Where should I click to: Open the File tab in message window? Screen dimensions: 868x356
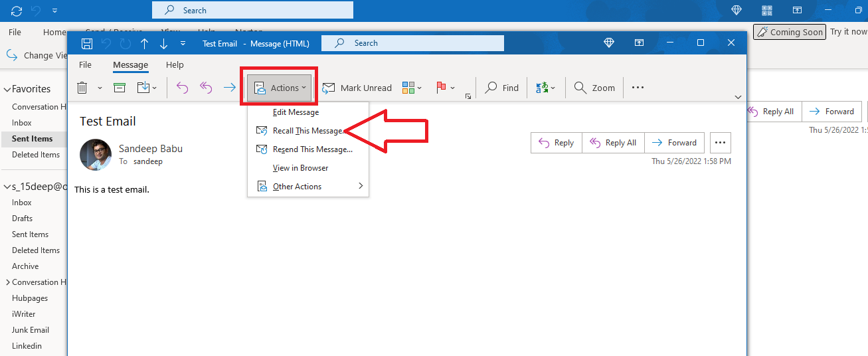85,65
